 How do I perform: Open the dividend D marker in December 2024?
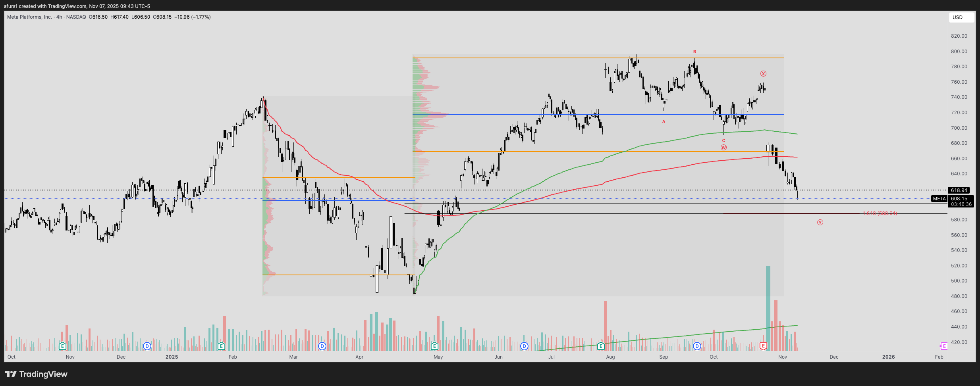[147, 346]
